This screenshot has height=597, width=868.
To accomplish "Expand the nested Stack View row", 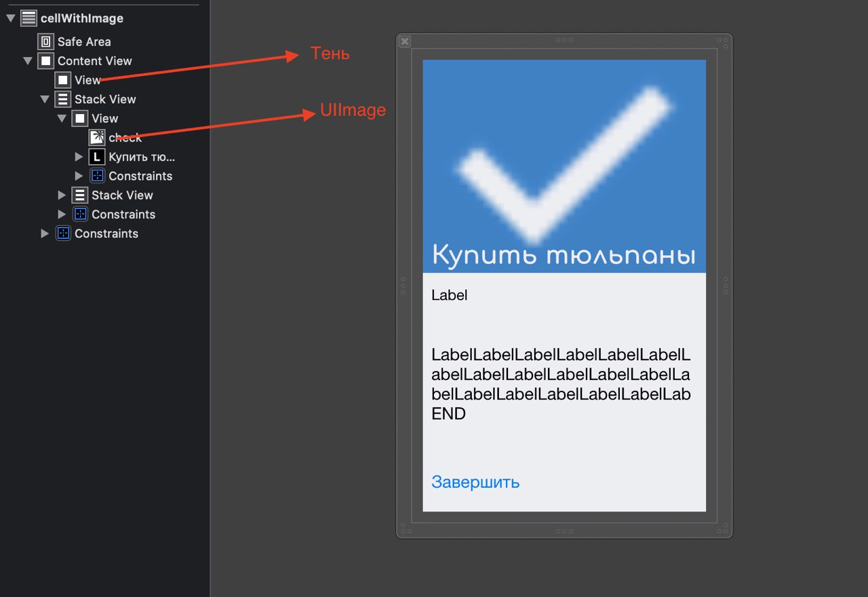I will (x=62, y=195).
